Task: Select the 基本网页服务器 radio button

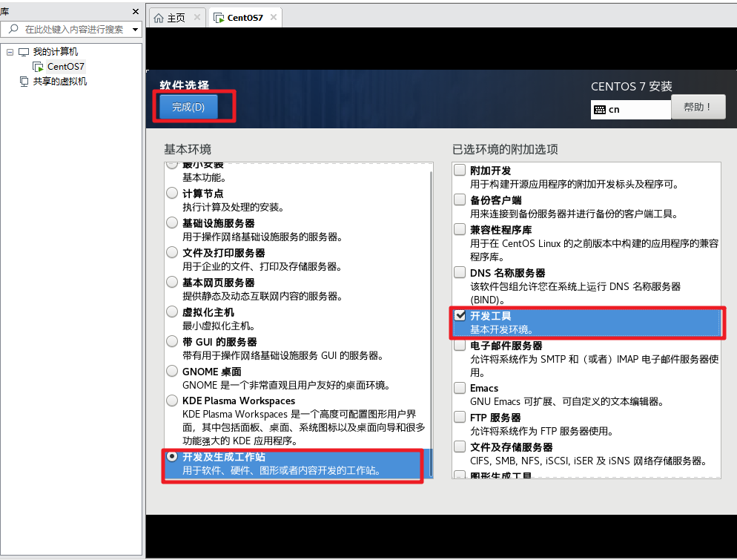Action: (x=172, y=282)
